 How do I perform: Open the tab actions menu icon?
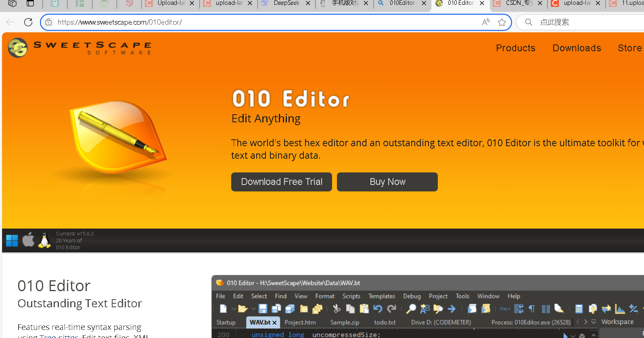point(30,3)
